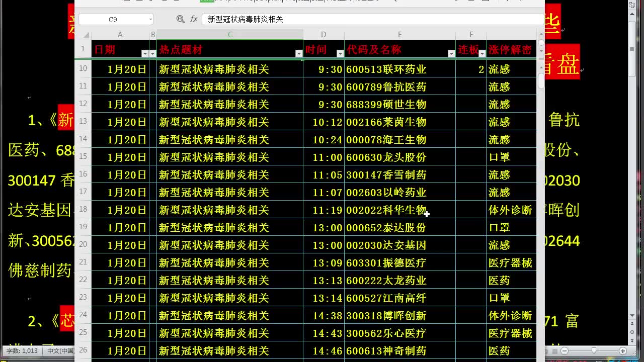Select cell 600789鲁抗医药
The image size is (644, 362).
click(x=400, y=86)
